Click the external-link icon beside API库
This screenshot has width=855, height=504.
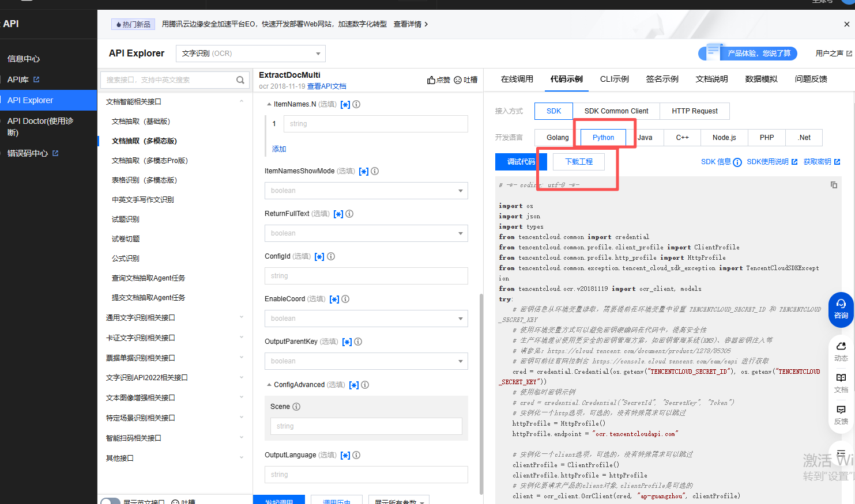pos(36,79)
